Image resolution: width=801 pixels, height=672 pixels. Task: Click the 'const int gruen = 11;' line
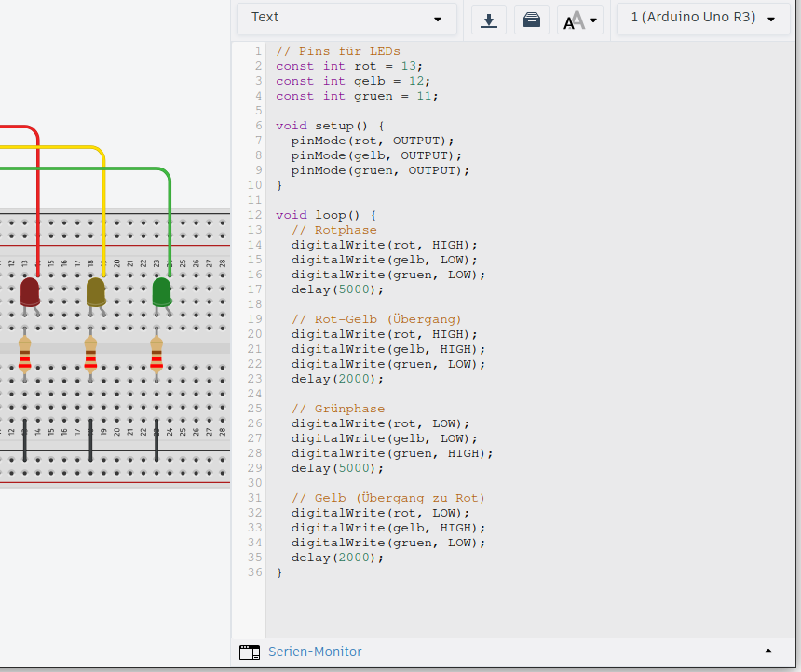[x=357, y=96]
